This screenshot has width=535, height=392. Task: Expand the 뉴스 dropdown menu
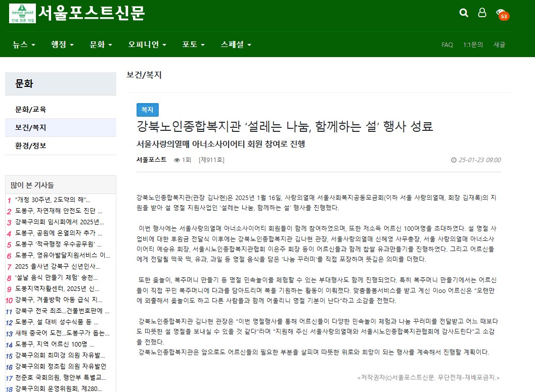pyautogui.click(x=24, y=44)
